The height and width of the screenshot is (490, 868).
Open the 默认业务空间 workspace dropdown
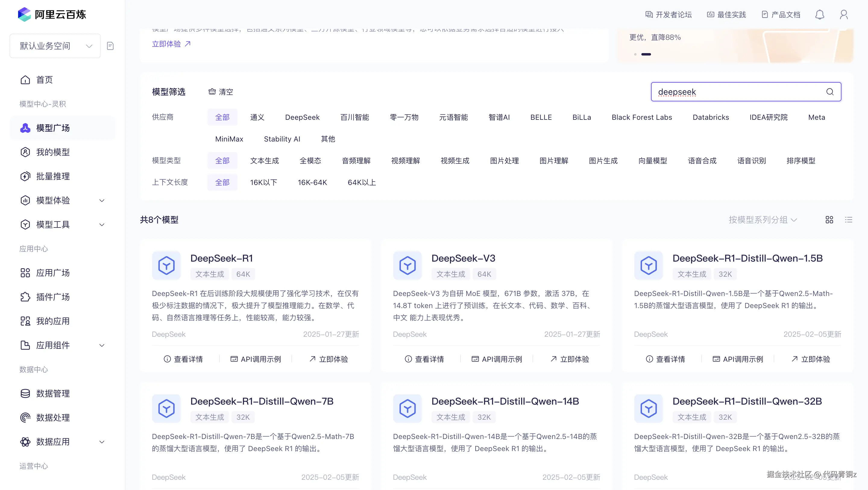[55, 46]
